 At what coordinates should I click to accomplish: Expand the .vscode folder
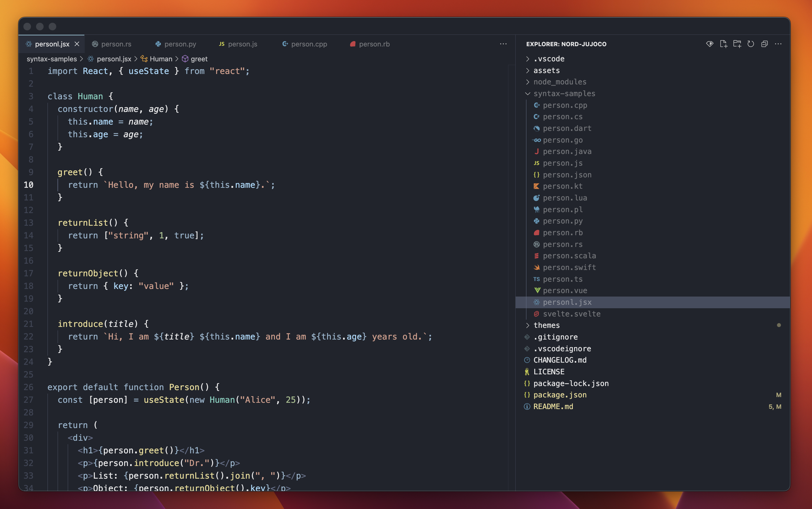(548, 59)
